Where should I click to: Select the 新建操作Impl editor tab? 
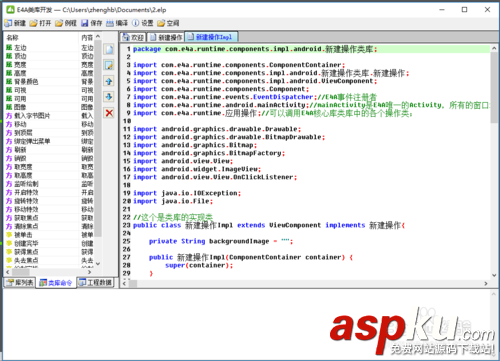click(x=211, y=37)
